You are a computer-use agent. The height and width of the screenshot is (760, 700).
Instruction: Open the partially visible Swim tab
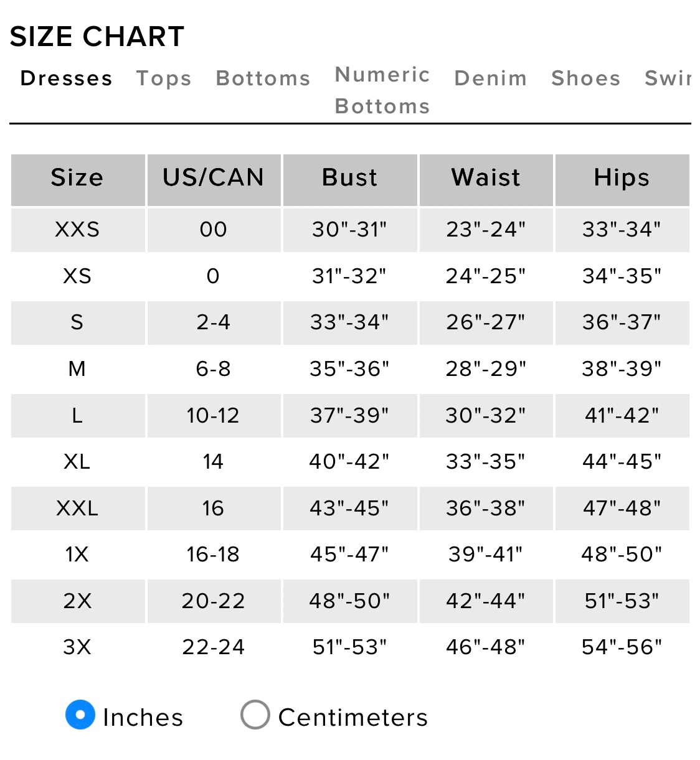click(x=668, y=78)
